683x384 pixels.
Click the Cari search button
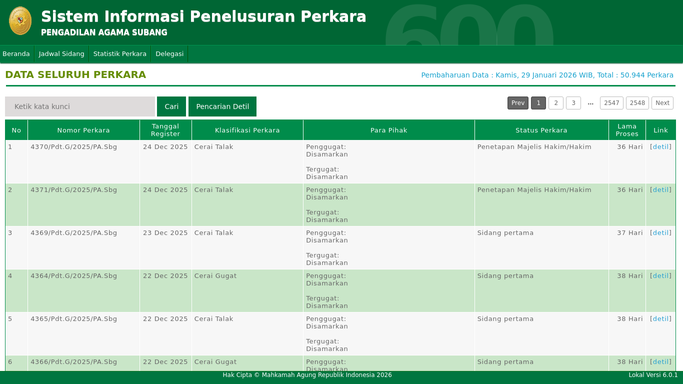coord(172,107)
